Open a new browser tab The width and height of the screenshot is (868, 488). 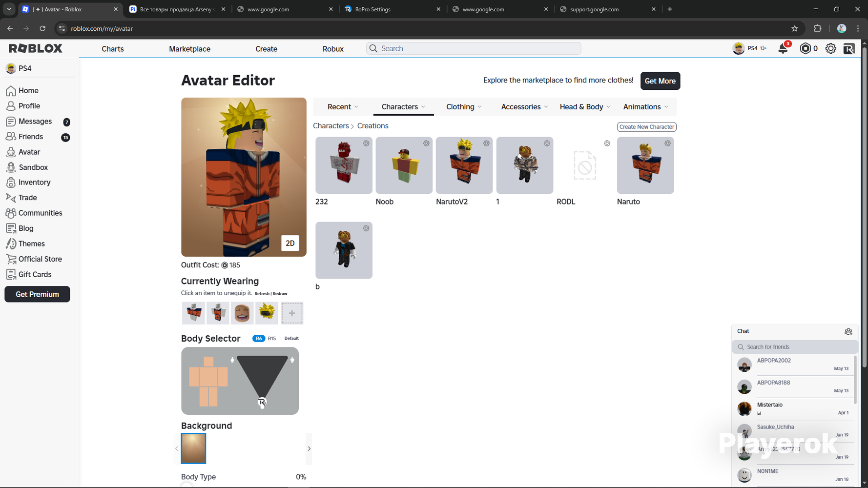[x=670, y=9]
